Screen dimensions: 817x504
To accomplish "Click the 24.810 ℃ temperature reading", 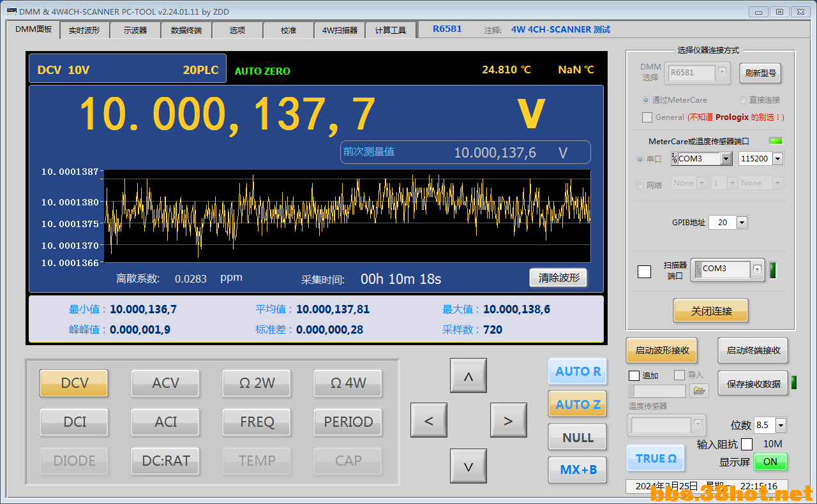I will (506, 70).
